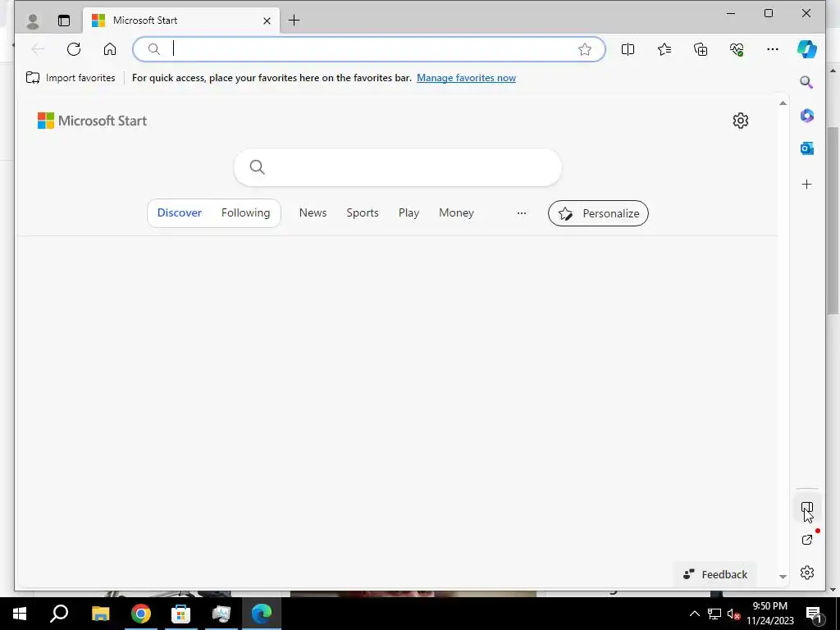The image size is (840, 630).
Task: Open taskbar Search magnifier
Action: pos(59,614)
